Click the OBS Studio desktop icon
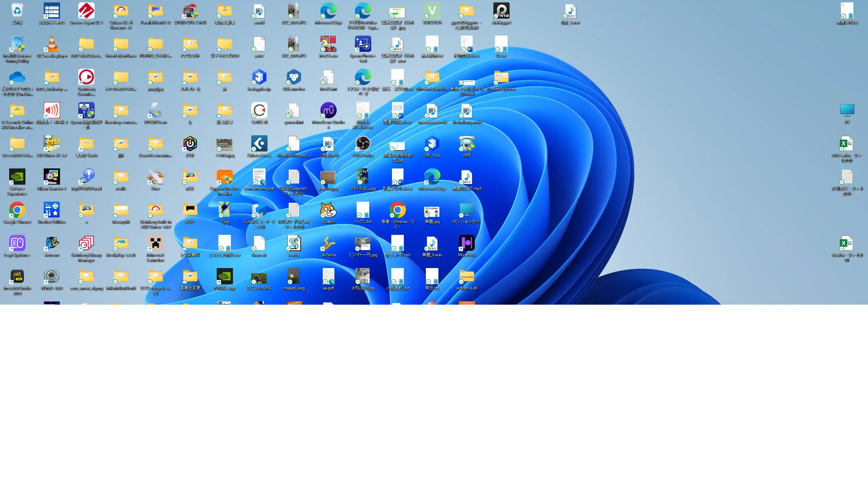The height and width of the screenshot is (488, 868). pos(363,144)
